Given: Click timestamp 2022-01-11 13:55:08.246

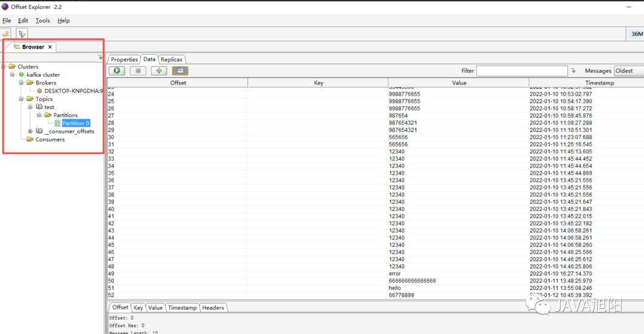Looking at the screenshot, I should pyautogui.click(x=561, y=288).
